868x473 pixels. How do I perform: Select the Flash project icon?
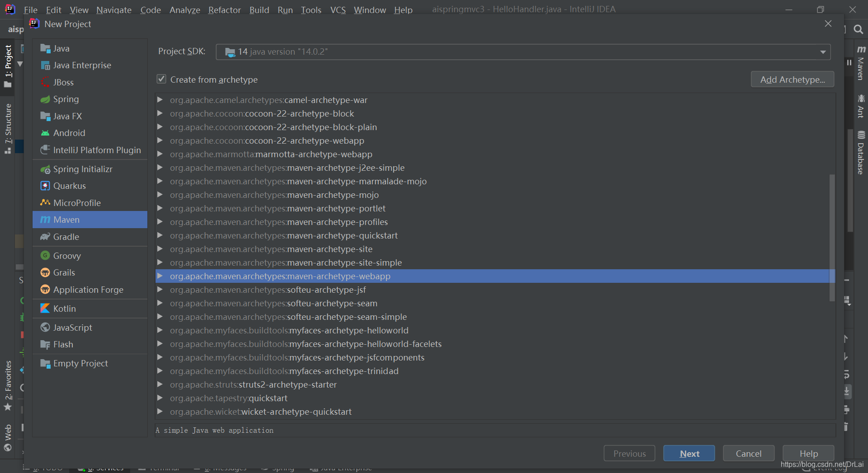pyautogui.click(x=45, y=345)
